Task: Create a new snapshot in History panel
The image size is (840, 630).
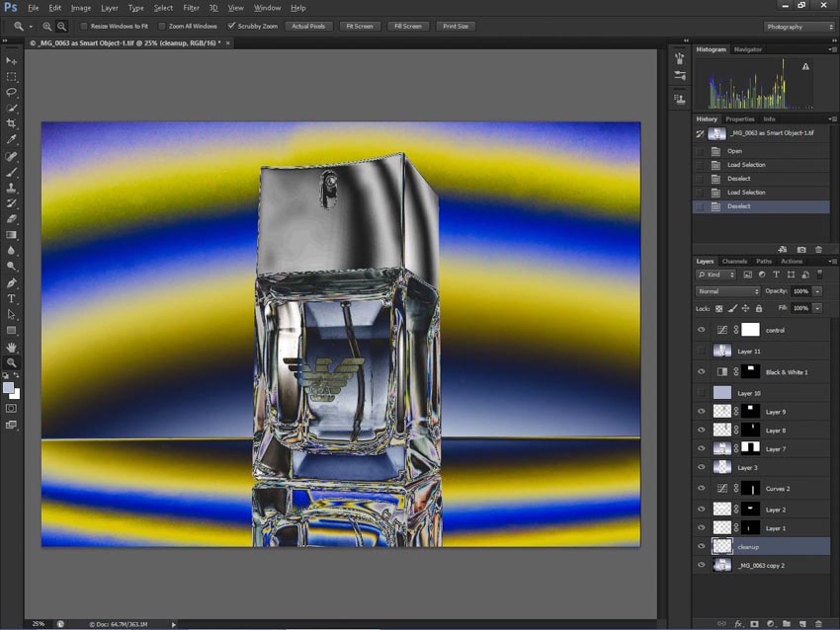Action: tap(801, 250)
